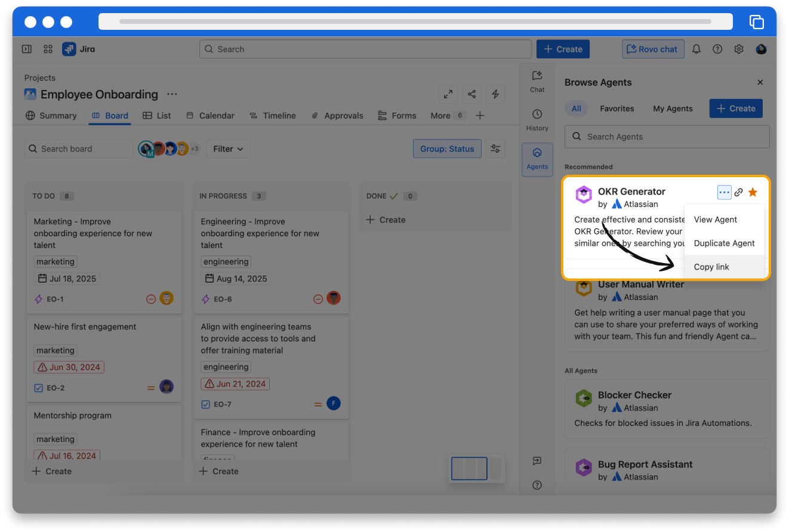Share the Employee Onboarding project
The width and height of the screenshot is (789, 532).
click(x=471, y=94)
